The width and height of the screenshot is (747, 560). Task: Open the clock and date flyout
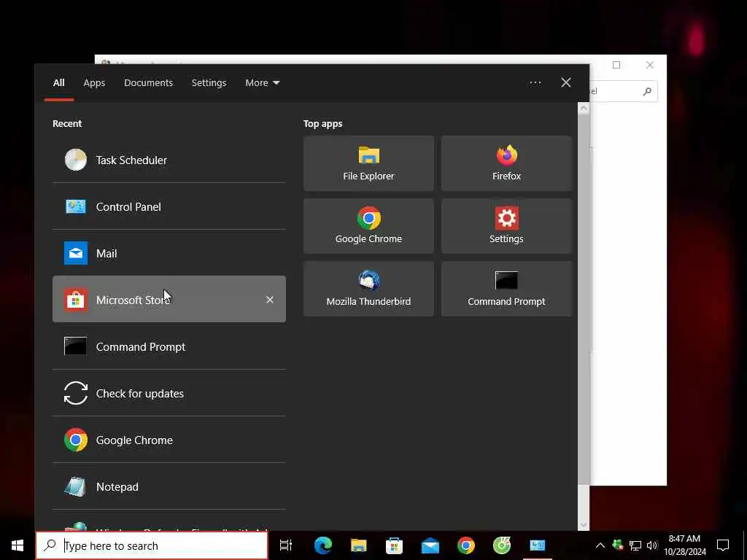tap(684, 545)
